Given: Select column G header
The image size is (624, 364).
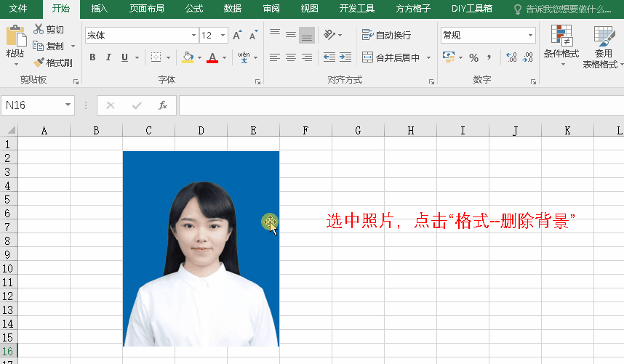Looking at the screenshot, I should pyautogui.click(x=358, y=130).
